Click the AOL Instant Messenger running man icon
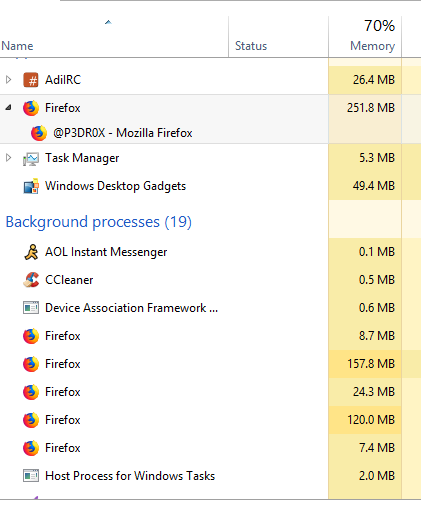The height and width of the screenshot is (508, 421). pos(31,252)
